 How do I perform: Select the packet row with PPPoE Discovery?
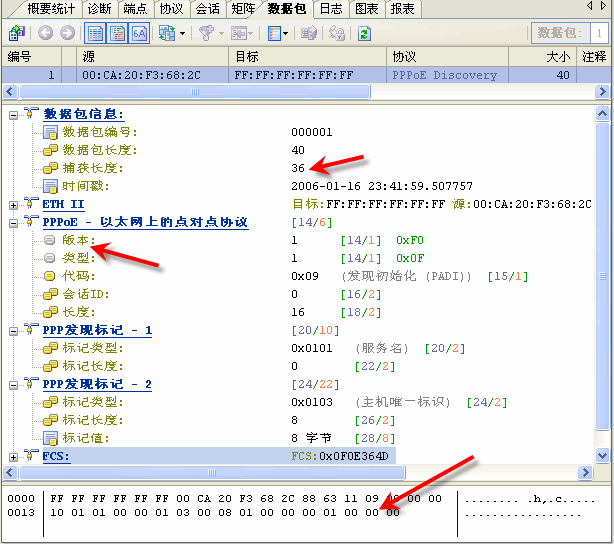coord(300,75)
